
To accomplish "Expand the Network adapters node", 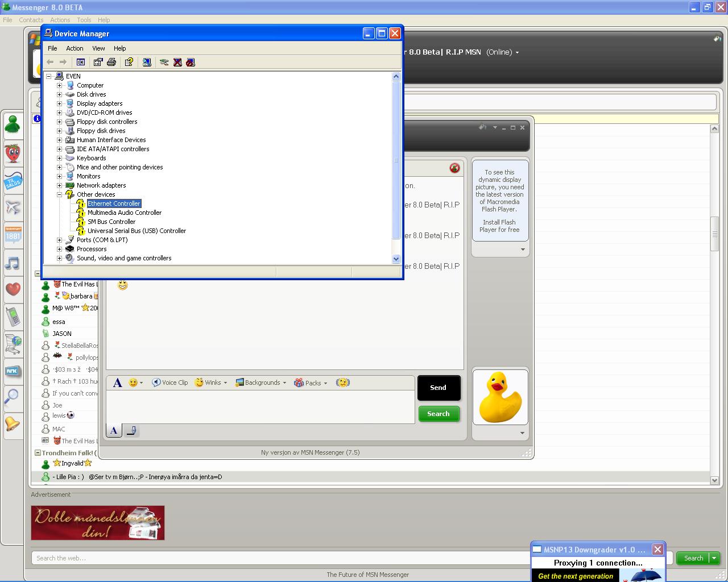I will coord(59,185).
